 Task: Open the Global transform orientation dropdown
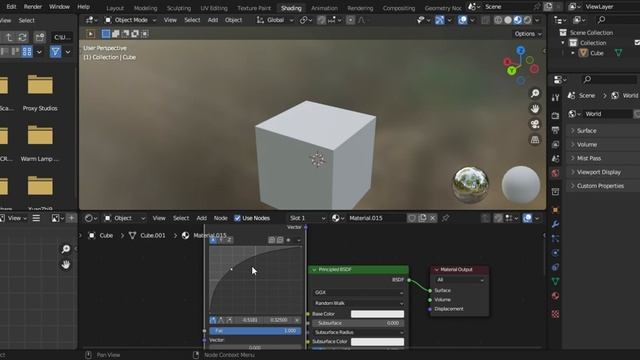[275, 20]
